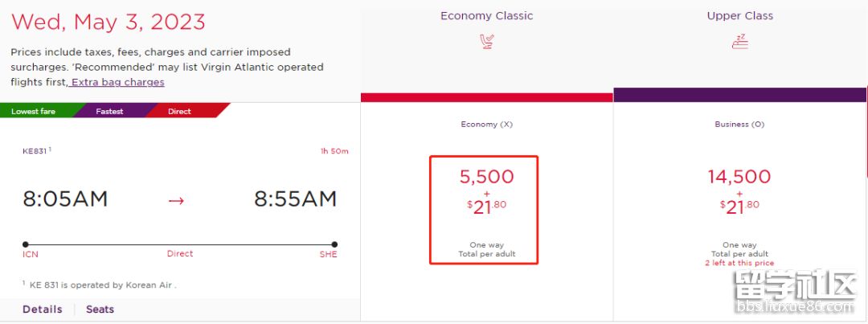Click the Economy Classic seat icon
The height and width of the screenshot is (324, 868).
tap(486, 42)
